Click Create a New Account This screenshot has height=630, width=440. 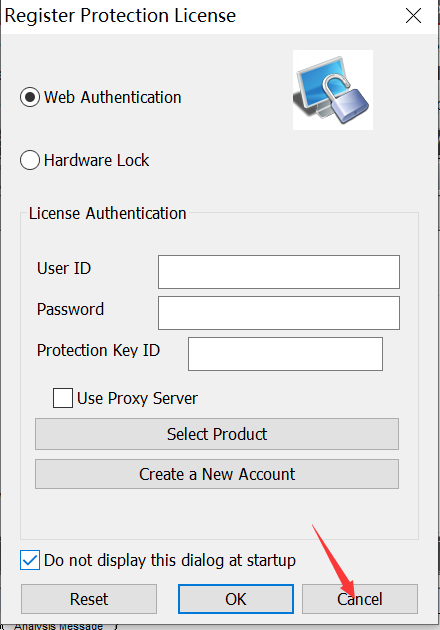(x=217, y=474)
